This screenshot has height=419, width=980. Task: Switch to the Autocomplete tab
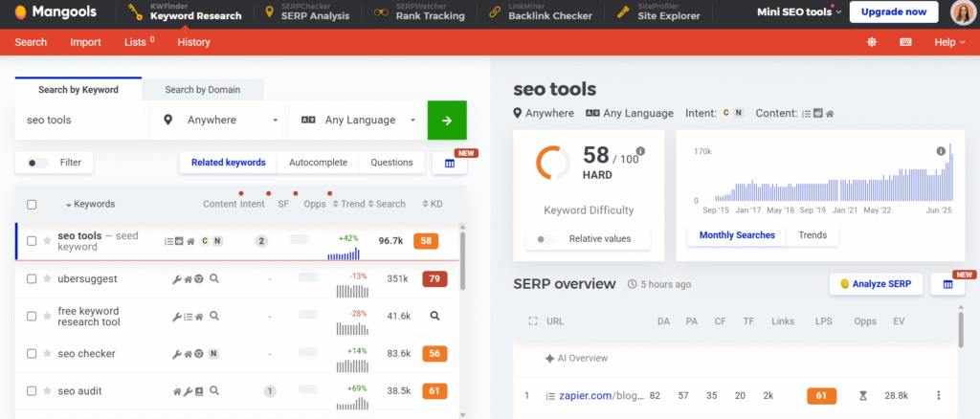coord(318,163)
